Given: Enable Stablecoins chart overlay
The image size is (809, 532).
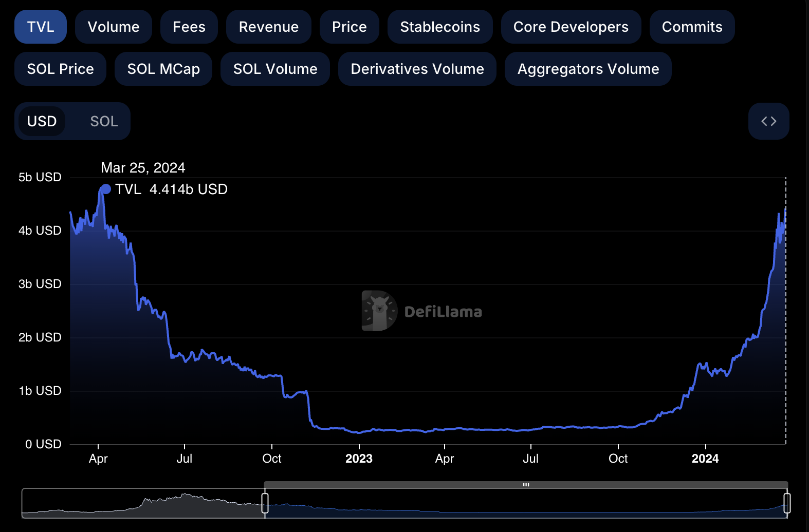Looking at the screenshot, I should pyautogui.click(x=440, y=27).
